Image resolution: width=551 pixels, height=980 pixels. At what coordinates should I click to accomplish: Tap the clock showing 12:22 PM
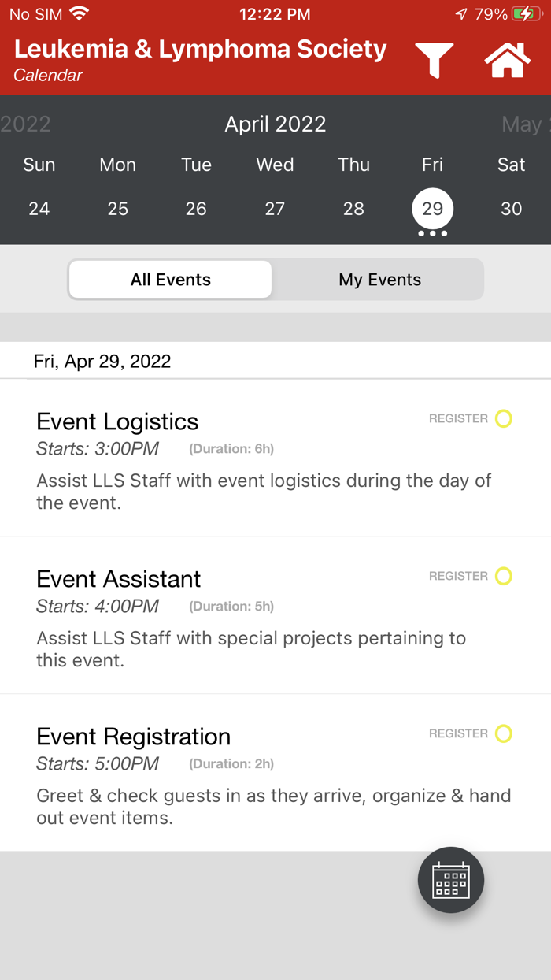[x=275, y=13]
